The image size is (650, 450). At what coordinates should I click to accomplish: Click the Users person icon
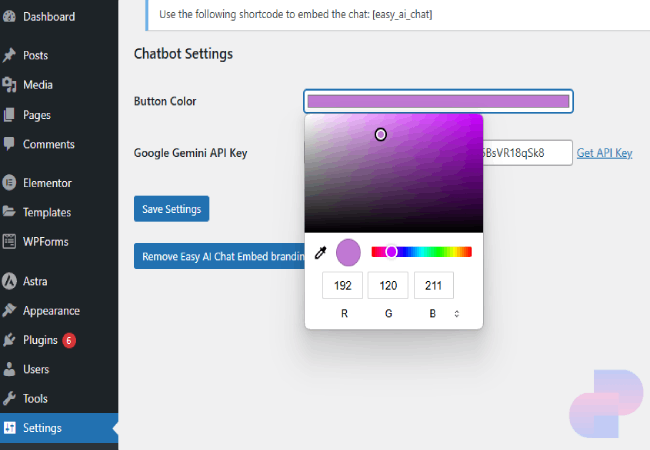pyautogui.click(x=9, y=369)
